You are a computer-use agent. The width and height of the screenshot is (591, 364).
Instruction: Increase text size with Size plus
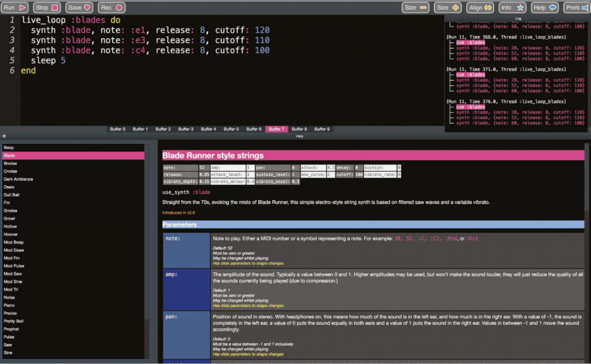pyautogui.click(x=448, y=7)
